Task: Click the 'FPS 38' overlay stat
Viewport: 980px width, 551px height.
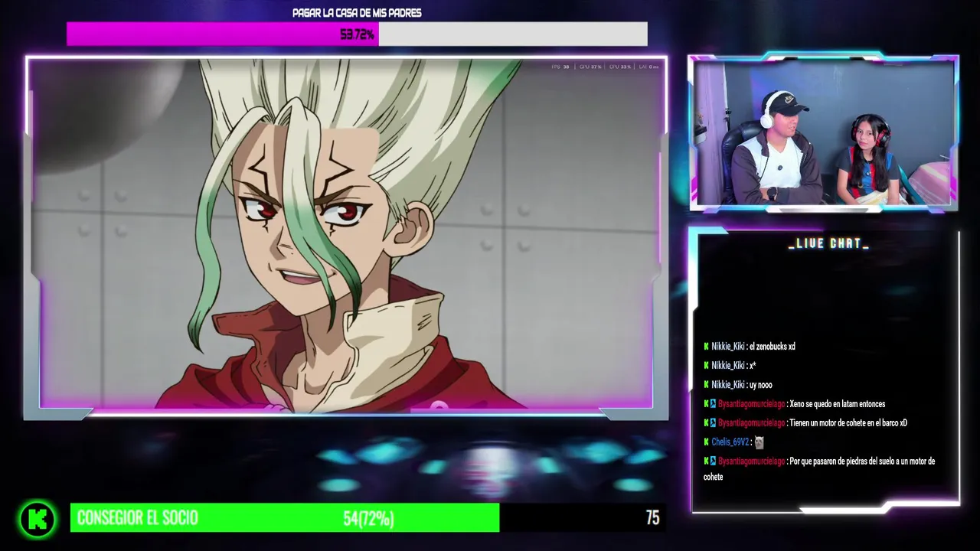Action: click(x=560, y=67)
